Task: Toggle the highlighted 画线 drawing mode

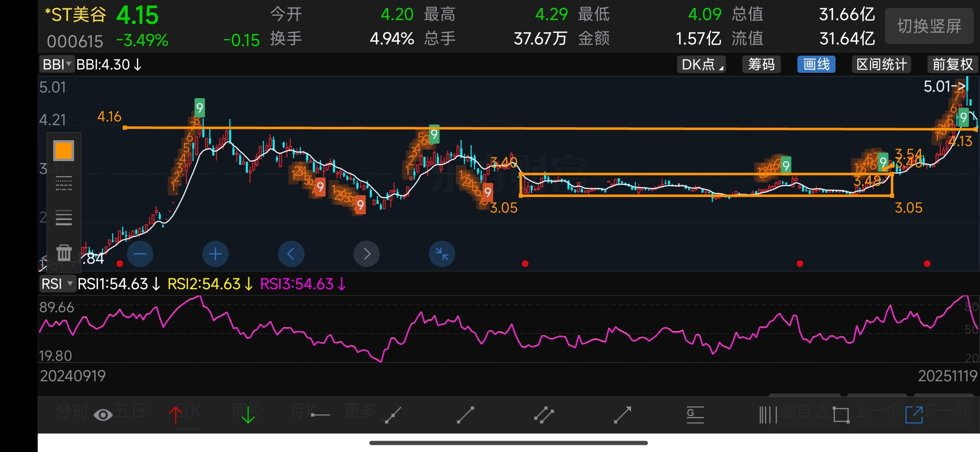Action: point(816,64)
